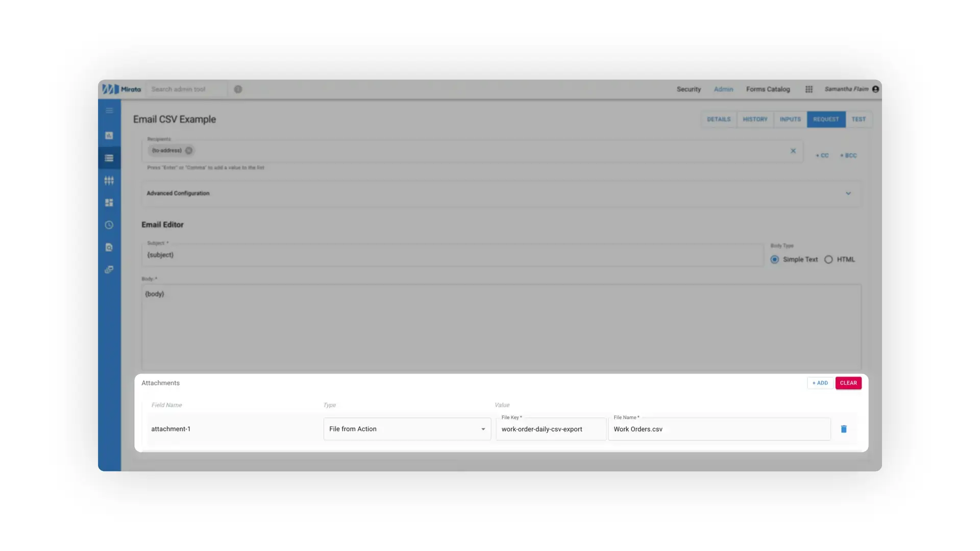Click the ADD button in Attachments

click(x=820, y=383)
